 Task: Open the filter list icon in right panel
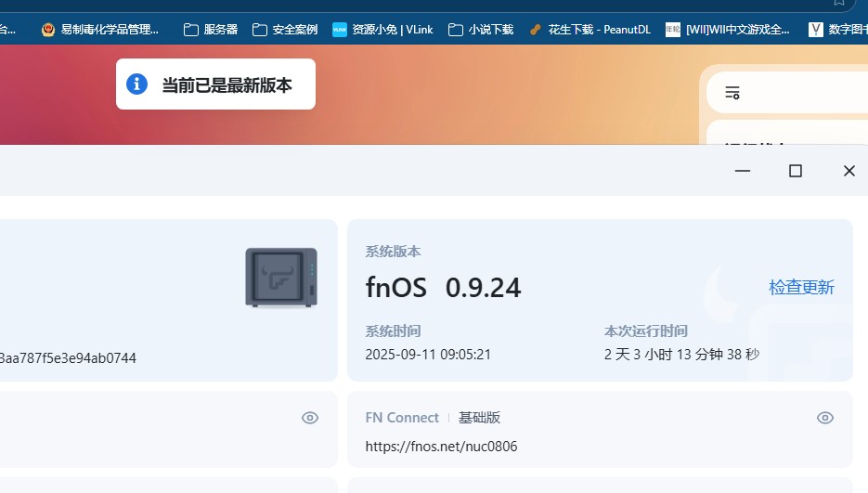732,93
